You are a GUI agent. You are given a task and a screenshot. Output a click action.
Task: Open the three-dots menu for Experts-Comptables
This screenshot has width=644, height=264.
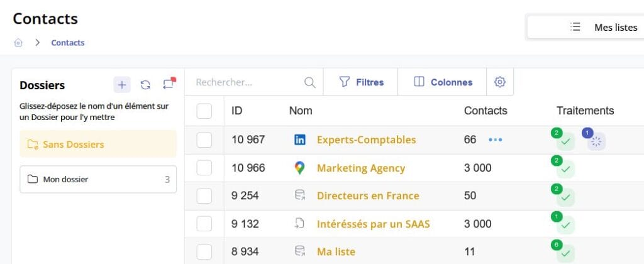click(x=496, y=140)
